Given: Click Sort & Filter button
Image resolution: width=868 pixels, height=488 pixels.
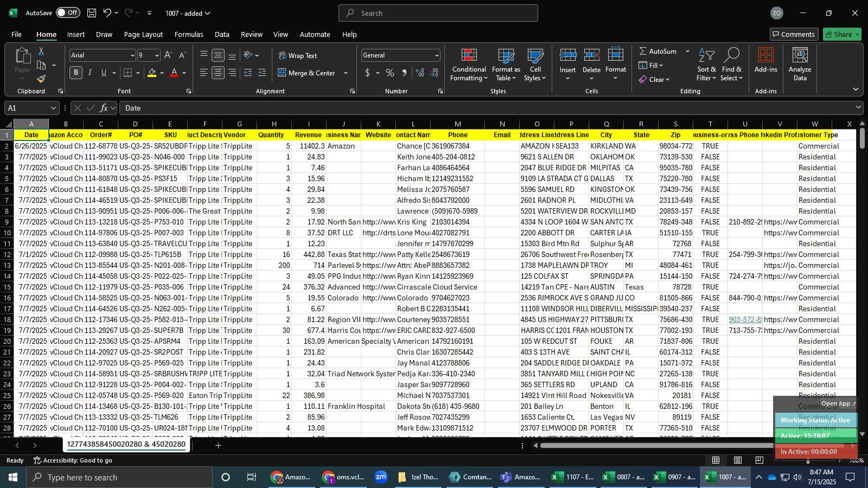Looking at the screenshot, I should click(x=706, y=65).
